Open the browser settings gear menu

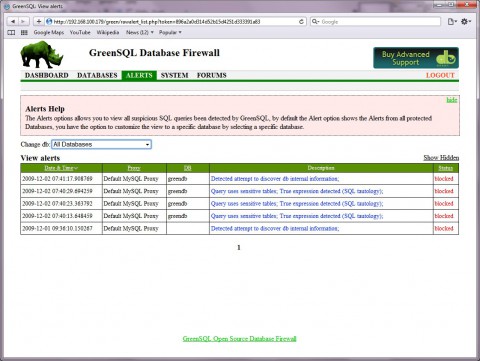pyautogui.click(x=466, y=22)
